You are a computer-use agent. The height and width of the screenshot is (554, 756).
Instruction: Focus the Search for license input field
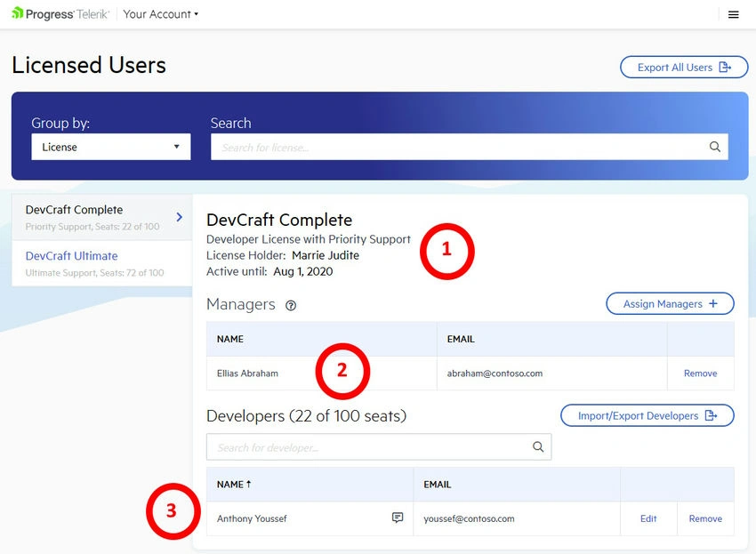(x=469, y=147)
